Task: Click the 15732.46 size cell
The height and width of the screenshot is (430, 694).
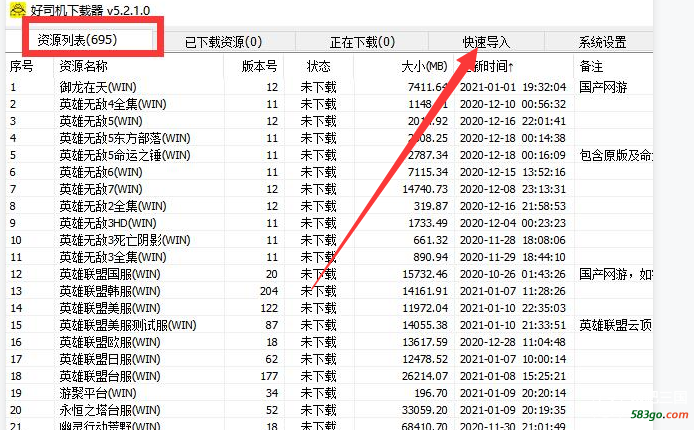Action: (425, 274)
